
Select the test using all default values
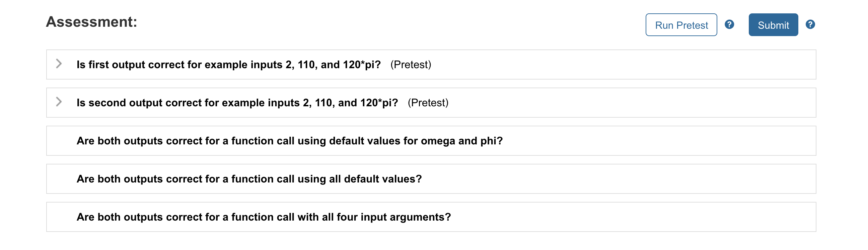[249, 179]
